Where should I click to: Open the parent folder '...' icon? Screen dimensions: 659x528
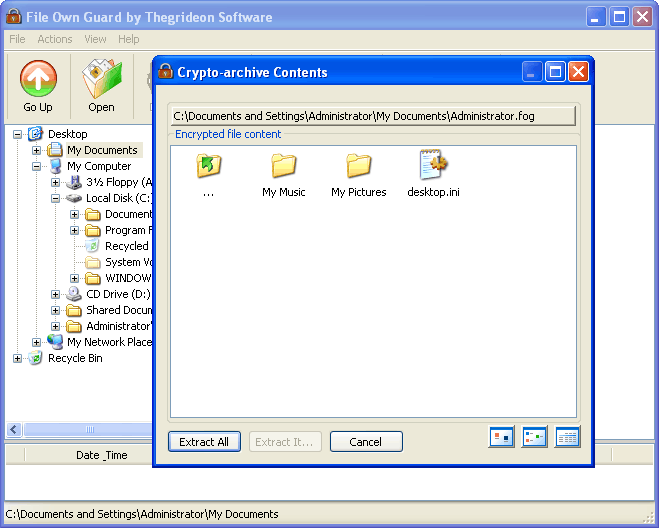point(208,166)
